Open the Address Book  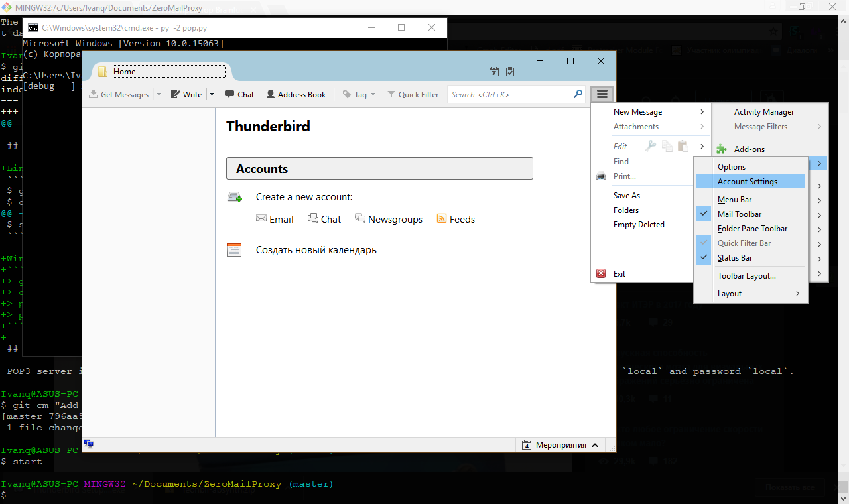296,94
